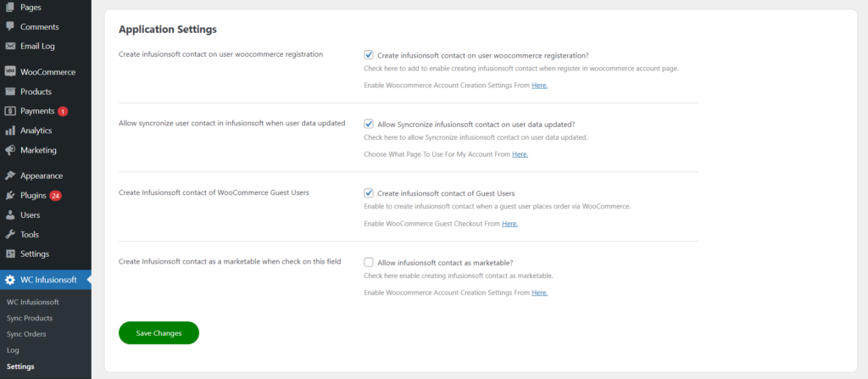
Task: Click the Plugins update count badge
Action: pos(55,196)
